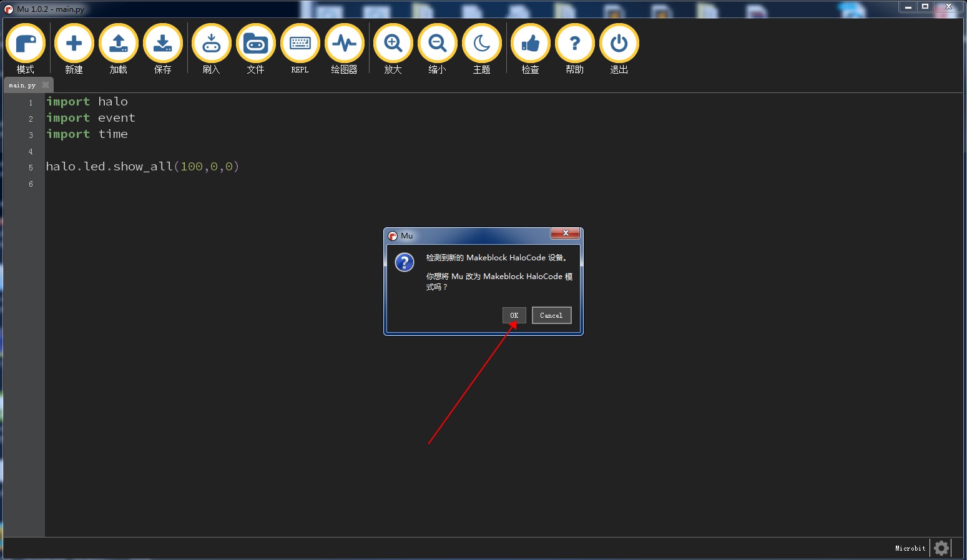Click the HaloCode detection message text
The width and height of the screenshot is (967, 560).
497,258
